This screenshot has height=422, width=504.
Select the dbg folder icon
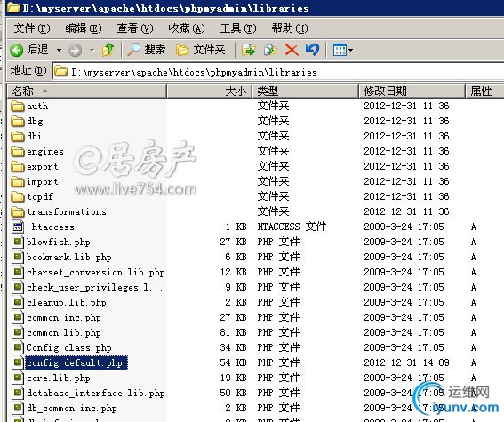18,121
